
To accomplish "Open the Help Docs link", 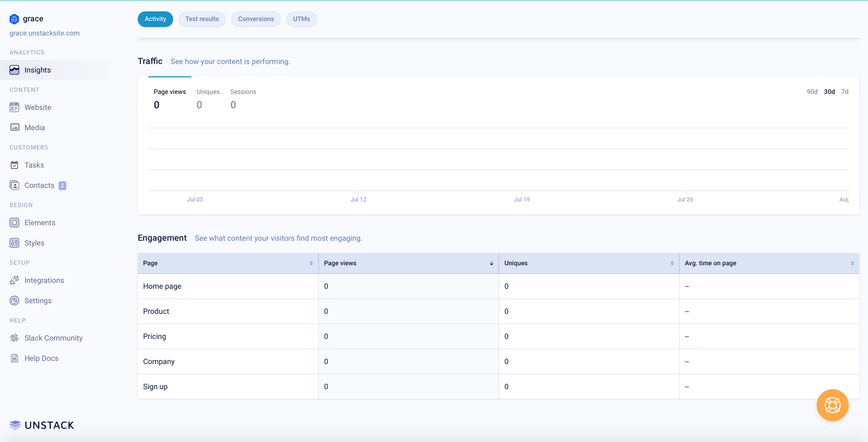I will (x=41, y=358).
